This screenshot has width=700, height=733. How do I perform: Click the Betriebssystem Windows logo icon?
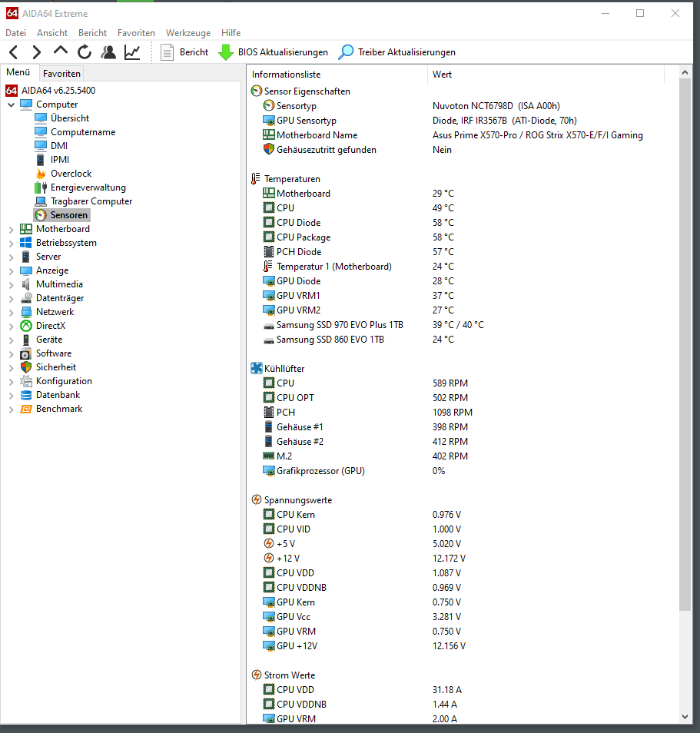click(x=26, y=243)
